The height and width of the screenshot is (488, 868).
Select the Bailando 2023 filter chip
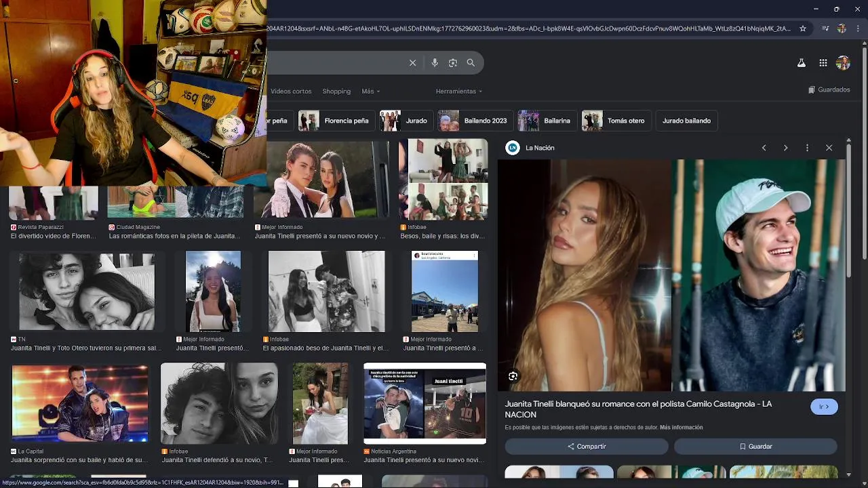pyautogui.click(x=475, y=121)
